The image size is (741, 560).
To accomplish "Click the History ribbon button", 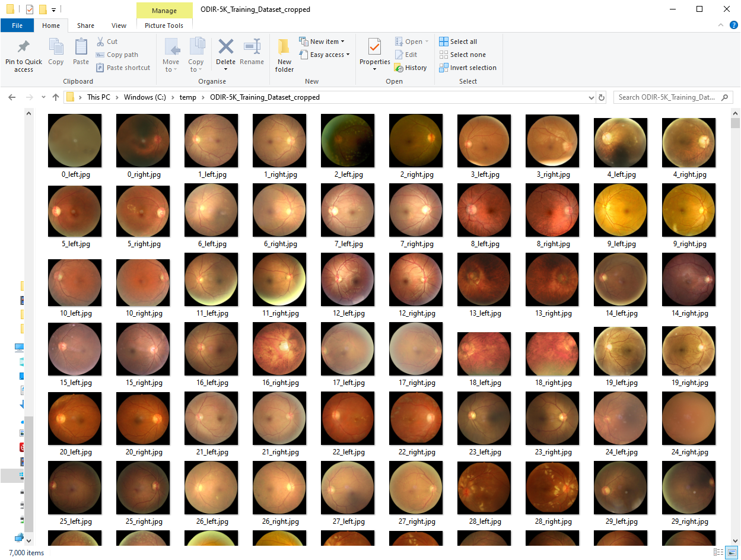I will click(x=411, y=68).
